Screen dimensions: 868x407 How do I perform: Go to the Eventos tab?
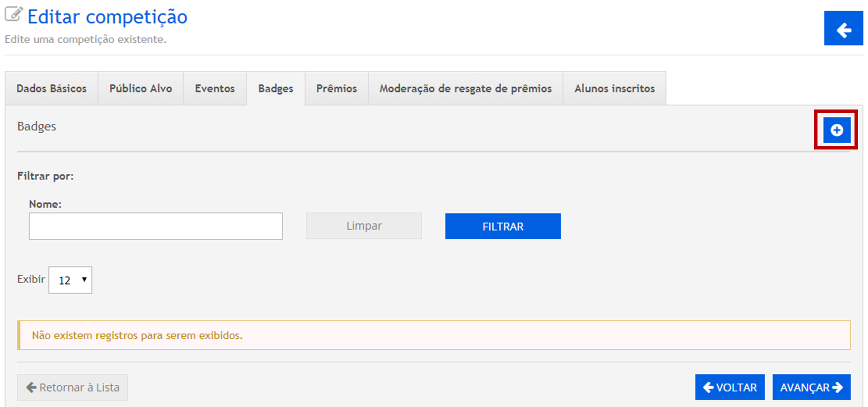point(214,88)
